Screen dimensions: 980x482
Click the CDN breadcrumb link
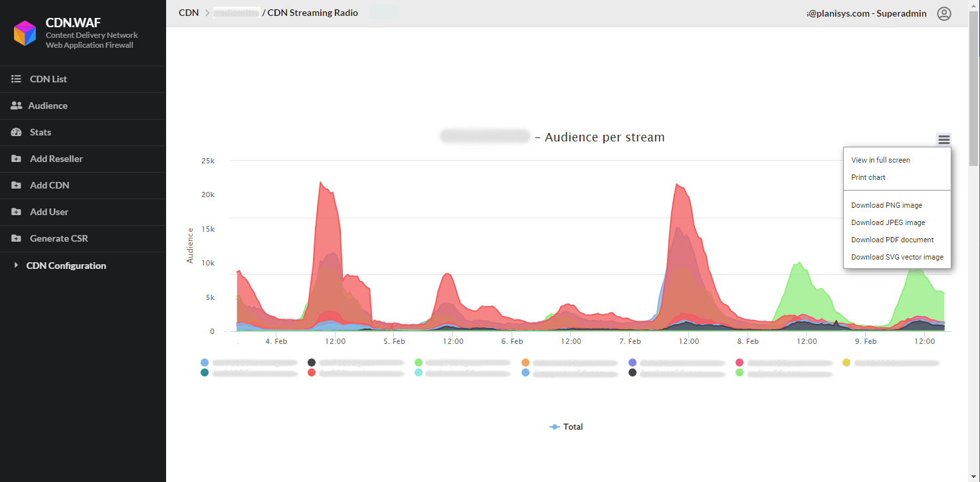tap(189, 13)
